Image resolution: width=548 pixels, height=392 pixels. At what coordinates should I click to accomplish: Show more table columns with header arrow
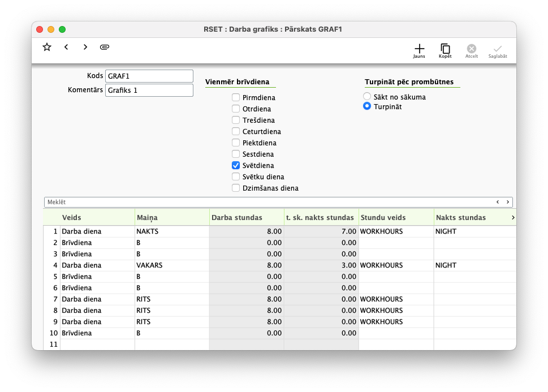(513, 218)
